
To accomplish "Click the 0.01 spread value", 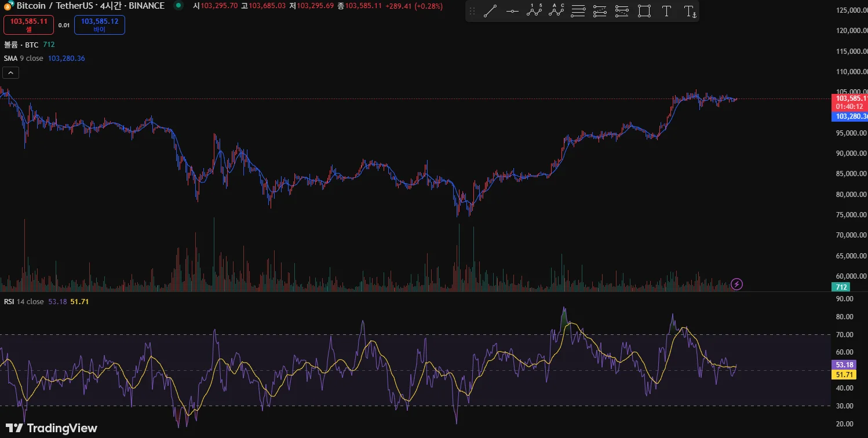I will [x=64, y=25].
